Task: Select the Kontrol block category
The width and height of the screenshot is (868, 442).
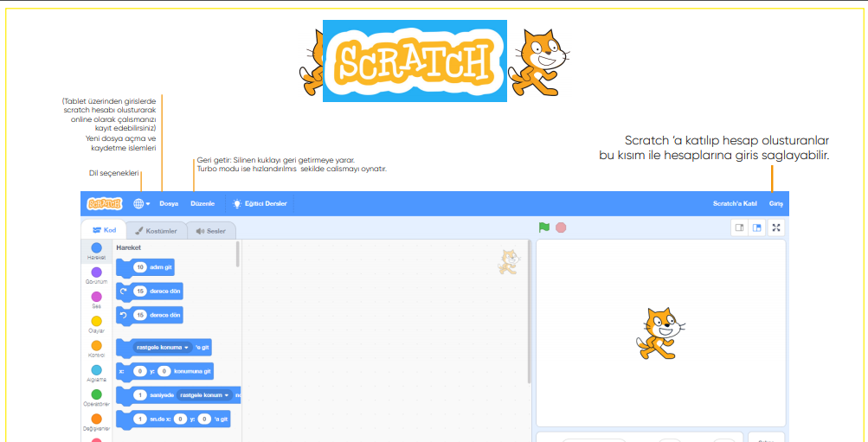Action: (96, 347)
